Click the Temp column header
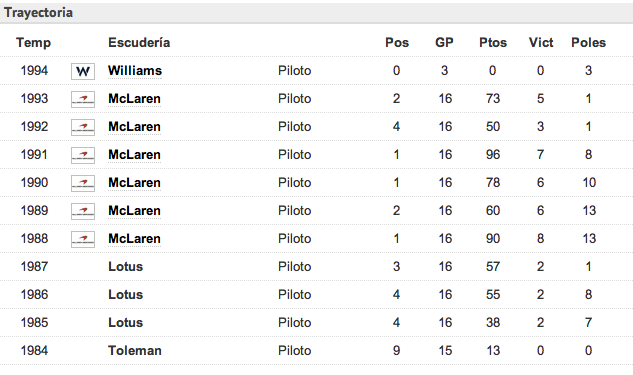The height and width of the screenshot is (375, 633). pyautogui.click(x=34, y=42)
